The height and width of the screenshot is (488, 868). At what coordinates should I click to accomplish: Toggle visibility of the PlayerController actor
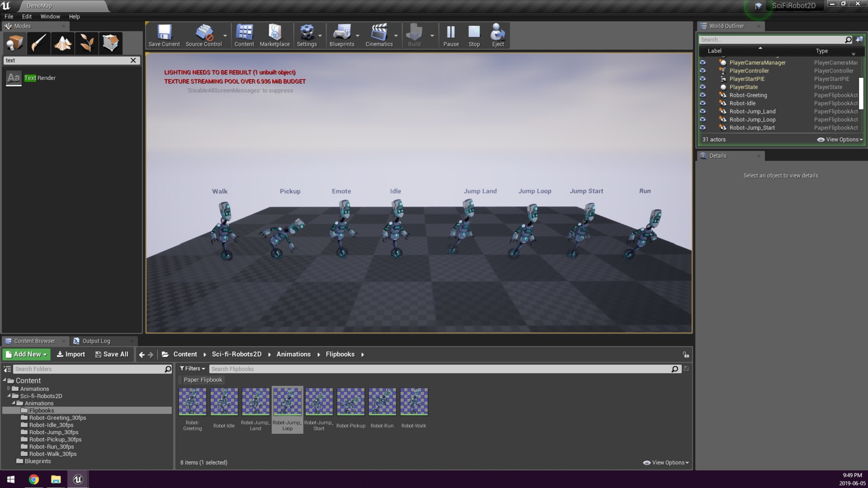coord(703,71)
